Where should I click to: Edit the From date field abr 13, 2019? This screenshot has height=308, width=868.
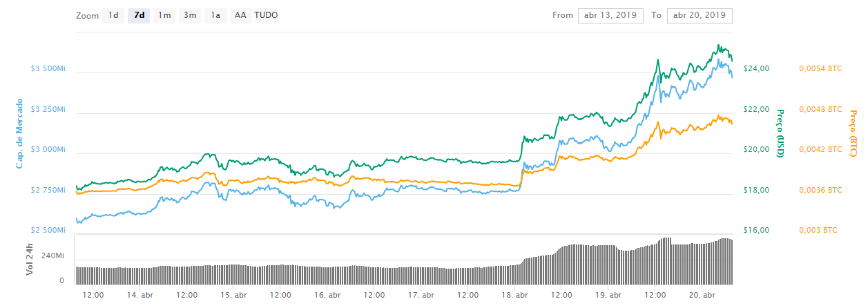click(610, 15)
